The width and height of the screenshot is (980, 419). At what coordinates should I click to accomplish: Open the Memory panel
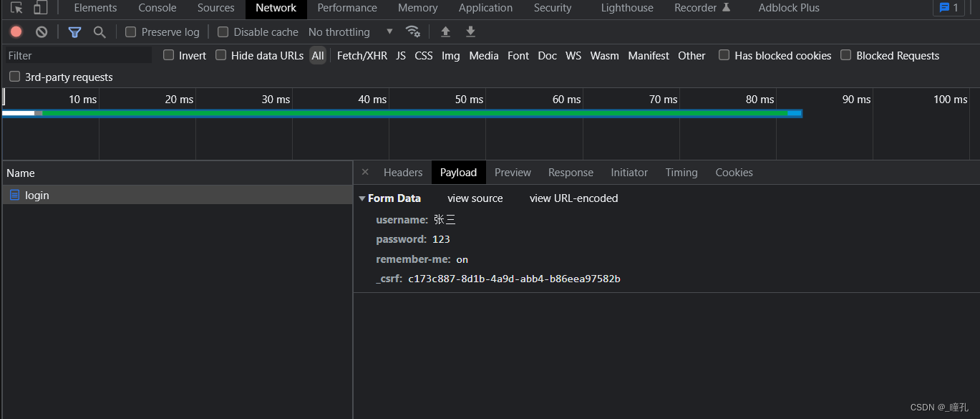point(418,8)
